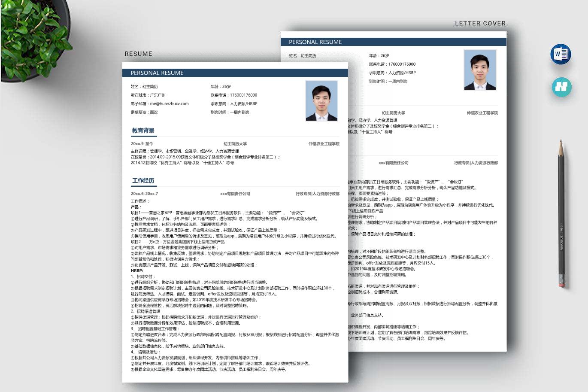This screenshot has width=588, height=392.
Task: Click the "①对用户需求、市场需求" line
Action: pyautogui.click(x=175, y=248)
